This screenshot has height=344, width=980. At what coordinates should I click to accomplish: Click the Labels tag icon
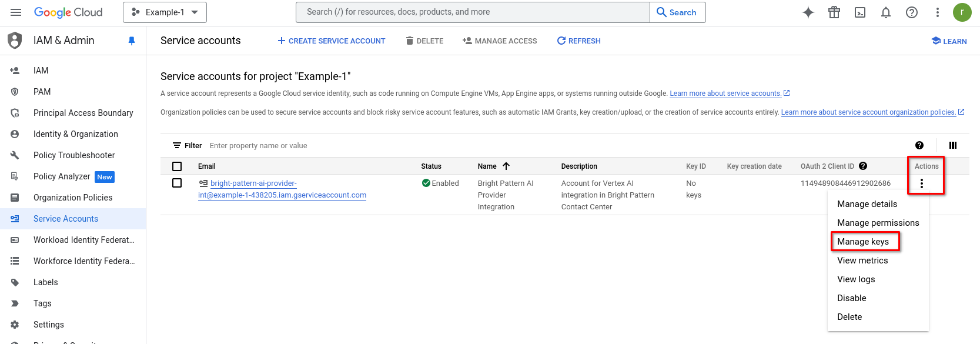pyautogui.click(x=15, y=282)
